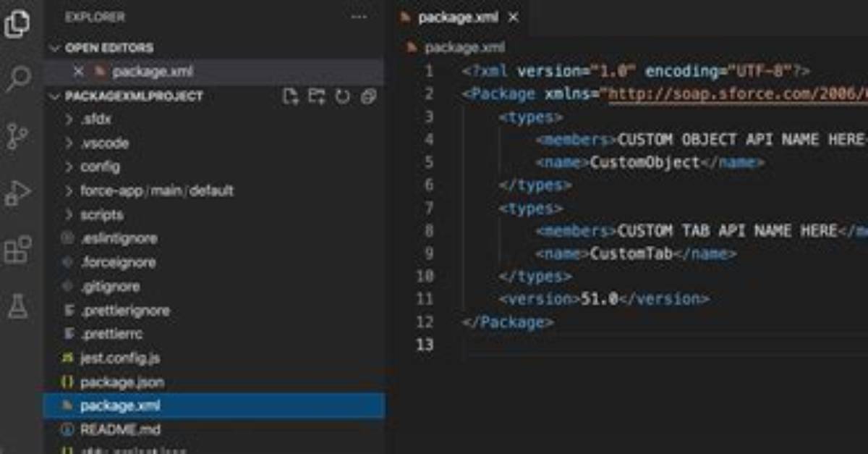
Task: Open the Extensions view
Action: 17,250
